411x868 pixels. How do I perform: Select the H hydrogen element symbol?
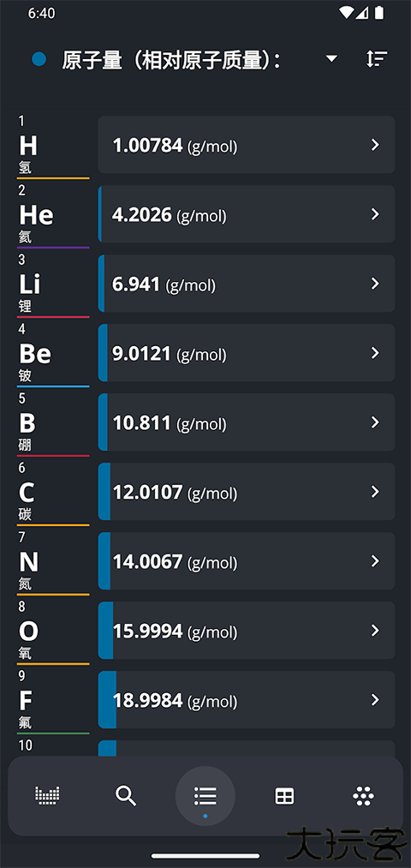pos(28,146)
